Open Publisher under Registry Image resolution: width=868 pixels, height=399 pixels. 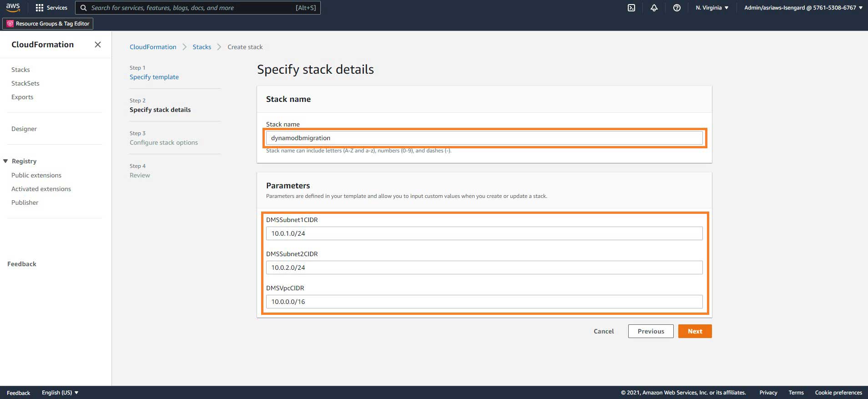tap(25, 202)
